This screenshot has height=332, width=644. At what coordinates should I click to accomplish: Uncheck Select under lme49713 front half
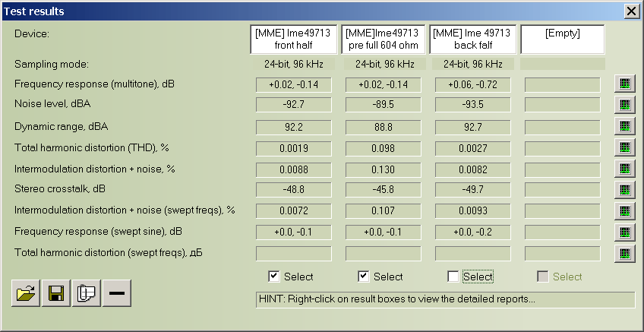(274, 277)
